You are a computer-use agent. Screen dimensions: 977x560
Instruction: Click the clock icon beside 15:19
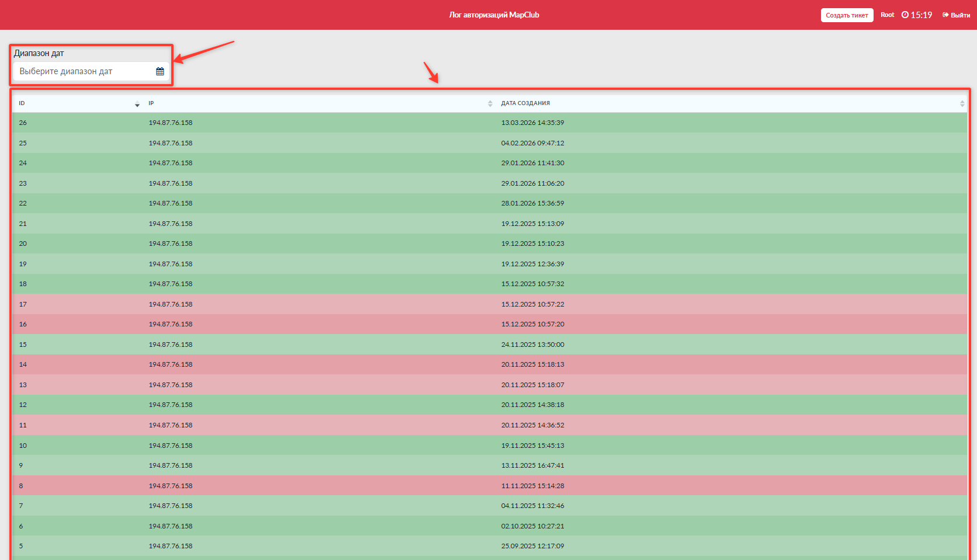905,15
